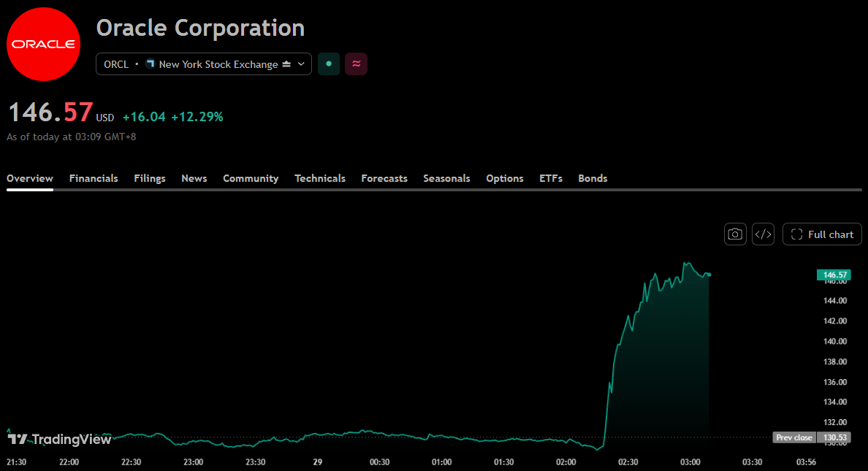Click the 'As of today at 03:09 GMT+8' text
This screenshot has height=471, width=868.
[72, 137]
